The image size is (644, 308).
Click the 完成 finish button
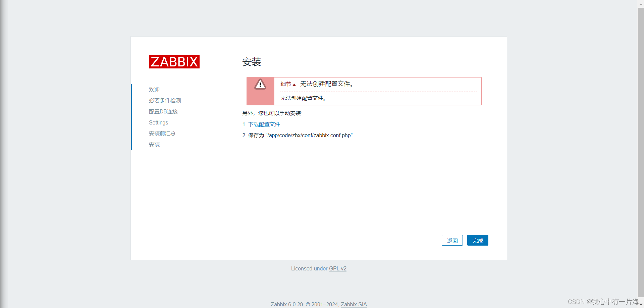[x=478, y=240]
